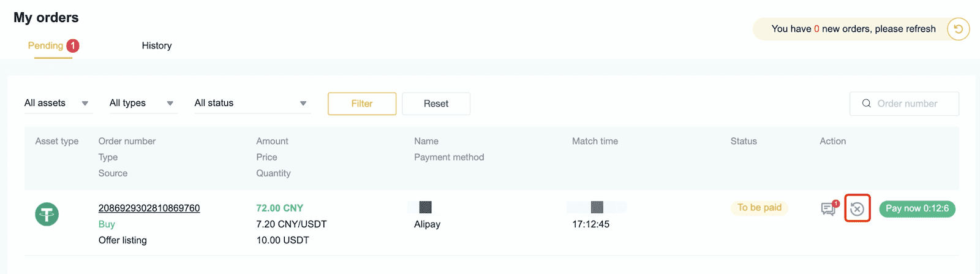980x274 pixels.
Task: Click the new orders refresh notice banner
Action: click(x=853, y=29)
